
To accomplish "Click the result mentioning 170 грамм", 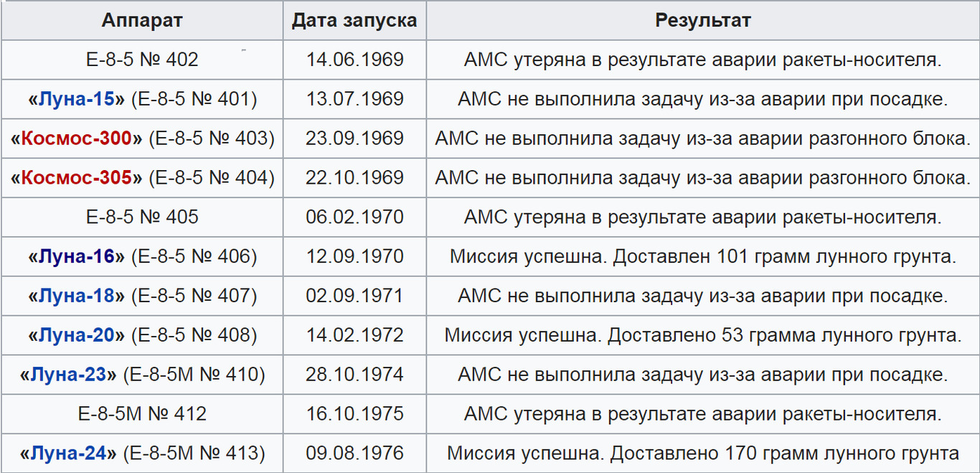I will pyautogui.click(x=703, y=454).
